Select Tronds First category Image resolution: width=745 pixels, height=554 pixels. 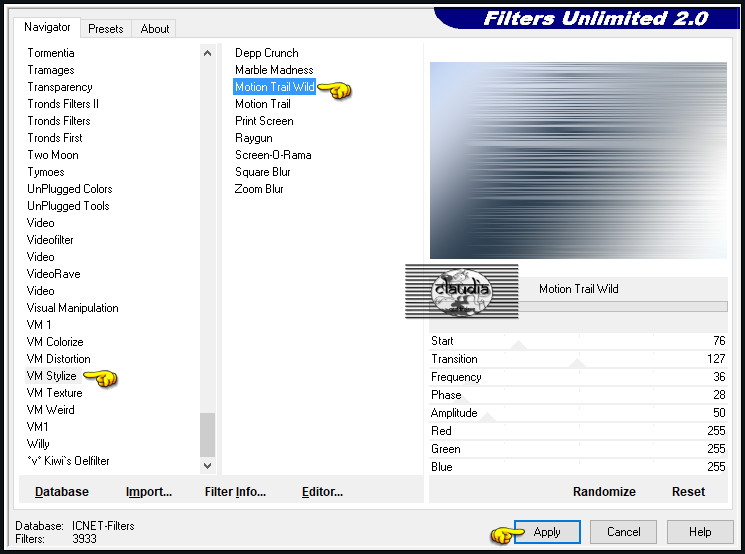tap(55, 138)
